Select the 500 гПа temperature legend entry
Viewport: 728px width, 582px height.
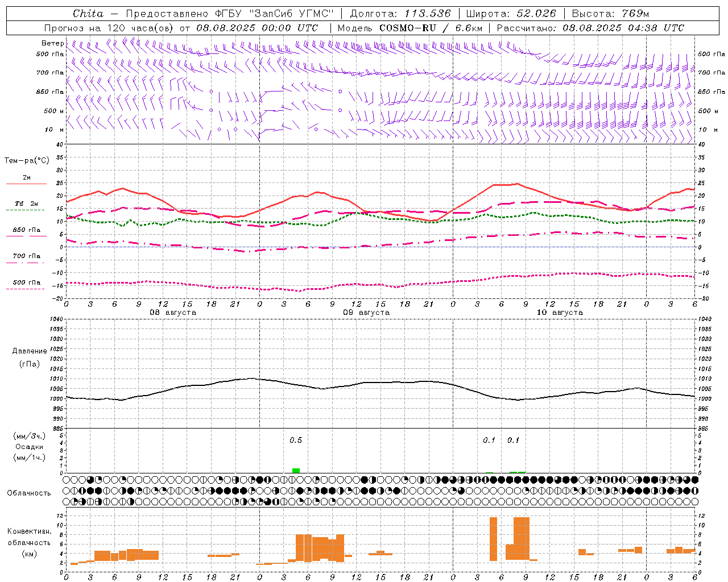click(x=27, y=282)
